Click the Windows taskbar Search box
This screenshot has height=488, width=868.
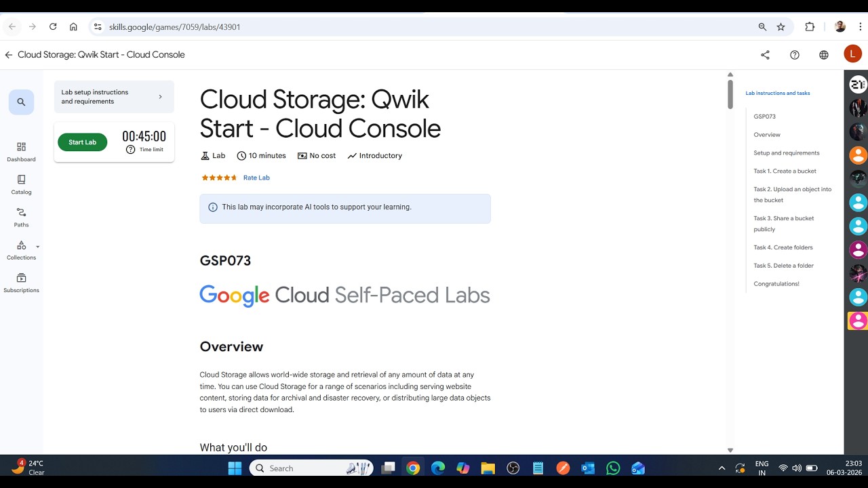coord(312,468)
